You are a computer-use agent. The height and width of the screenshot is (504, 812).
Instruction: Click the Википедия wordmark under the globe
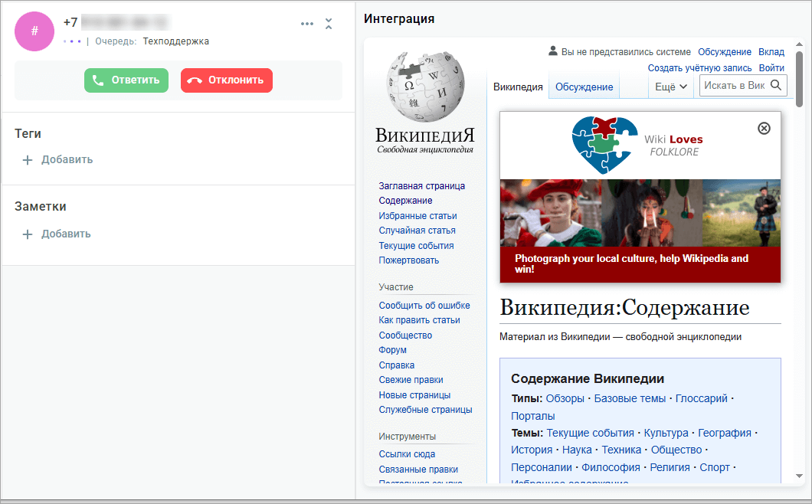click(x=424, y=136)
